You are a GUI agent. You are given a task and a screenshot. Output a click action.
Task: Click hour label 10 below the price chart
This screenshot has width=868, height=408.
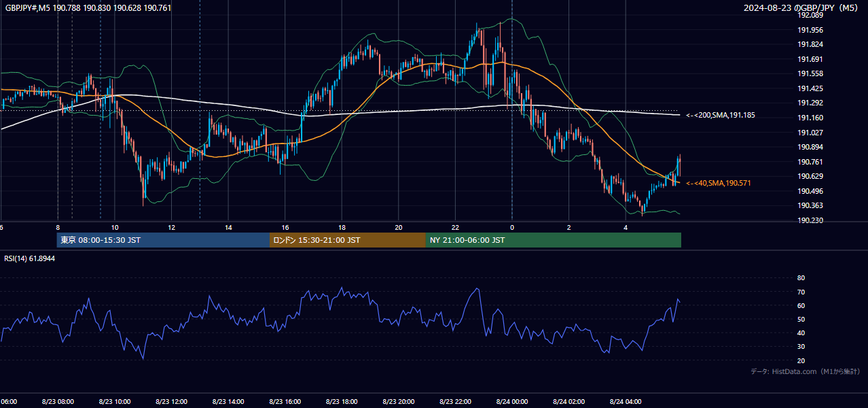point(115,228)
